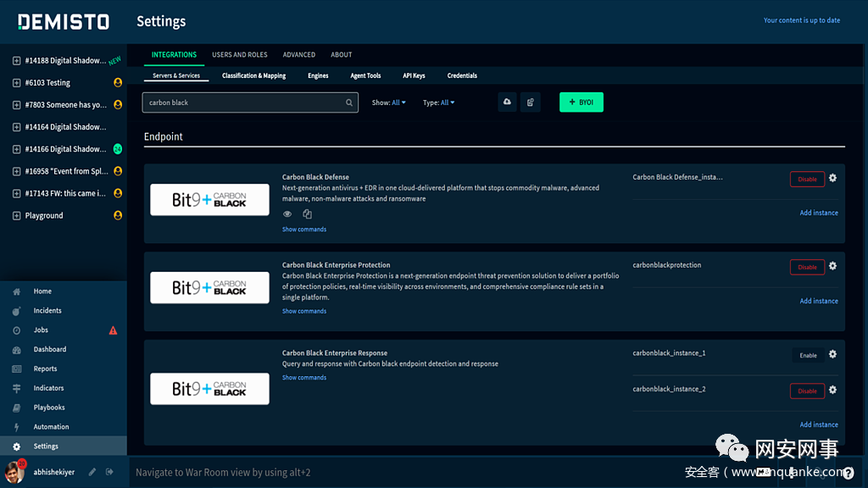Screen dimensions: 868x488
Task: Click the cloud upload icon
Action: click(507, 103)
